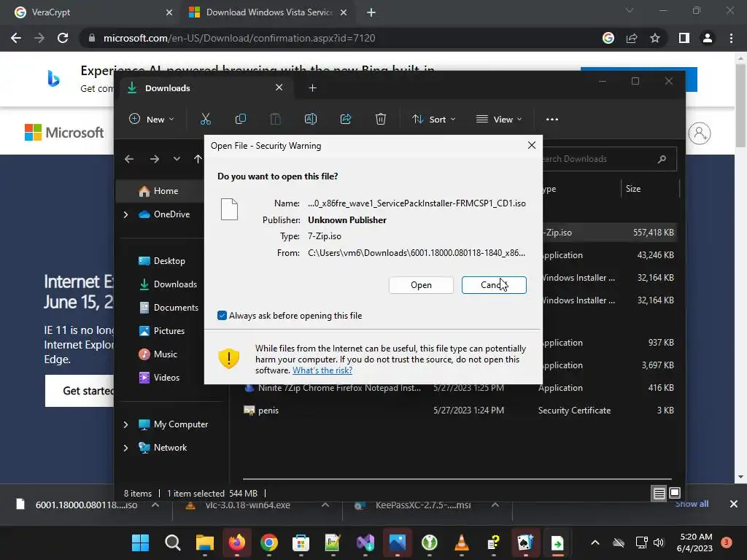747x560 pixels.
Task: Click What's the risk? link
Action: click(x=322, y=370)
